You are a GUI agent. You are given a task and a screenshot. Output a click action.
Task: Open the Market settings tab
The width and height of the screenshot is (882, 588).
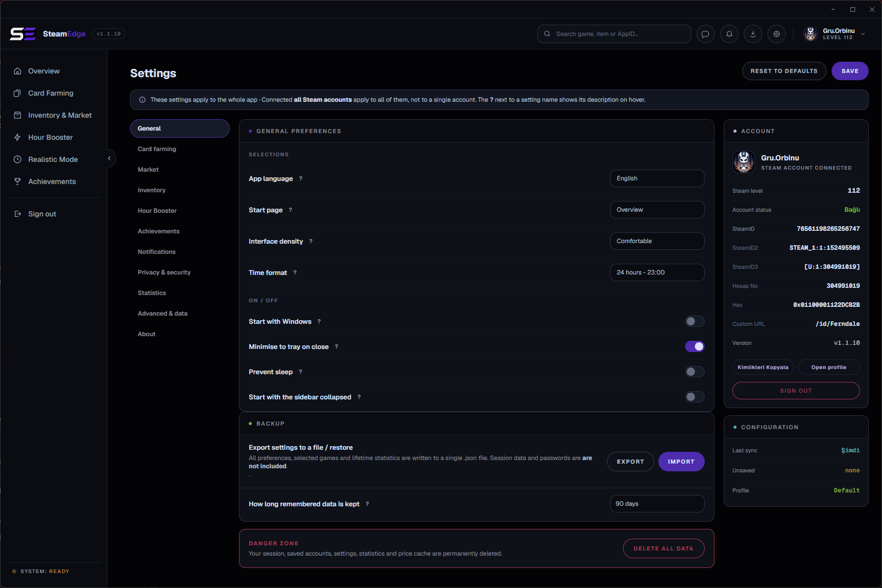pyautogui.click(x=180, y=170)
